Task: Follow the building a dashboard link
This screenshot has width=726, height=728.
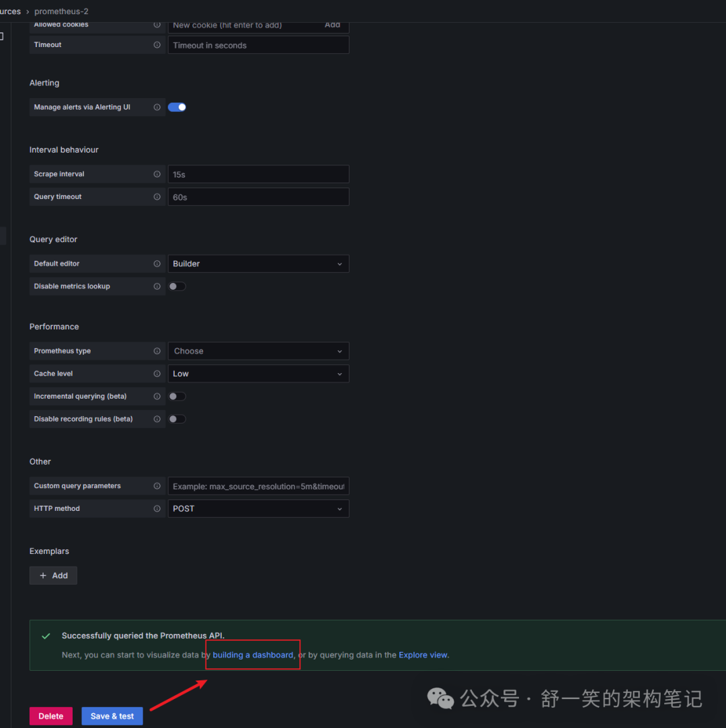Action: pyautogui.click(x=253, y=655)
